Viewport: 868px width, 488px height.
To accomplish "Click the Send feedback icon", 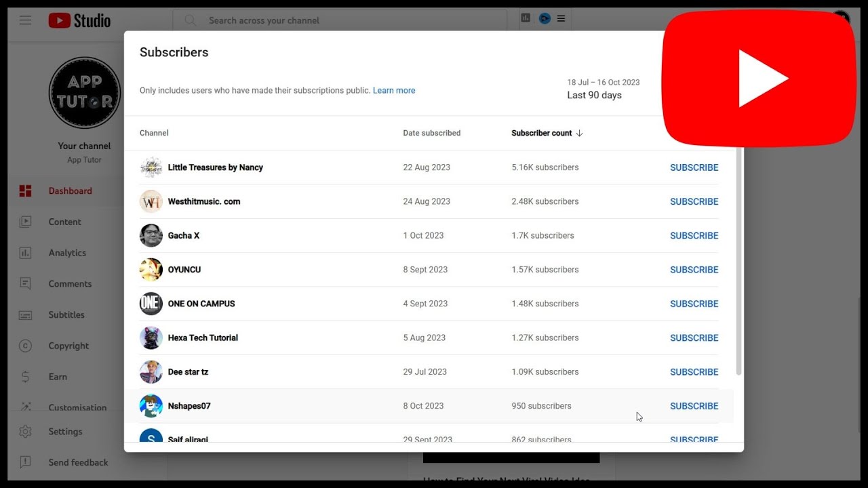I will [25, 462].
